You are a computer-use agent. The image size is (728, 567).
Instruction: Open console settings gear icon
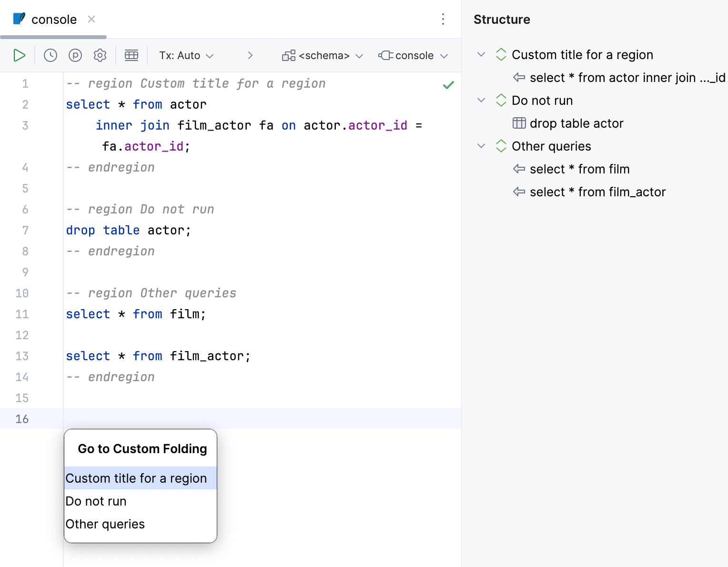click(100, 55)
